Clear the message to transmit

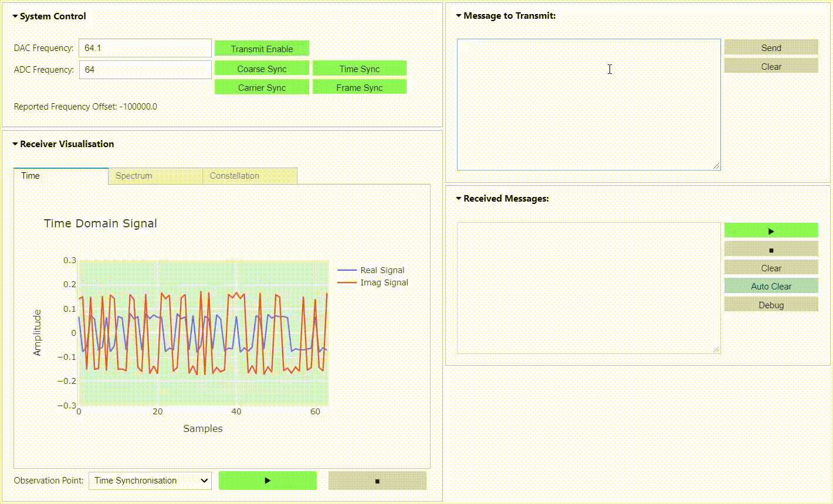[x=771, y=66]
